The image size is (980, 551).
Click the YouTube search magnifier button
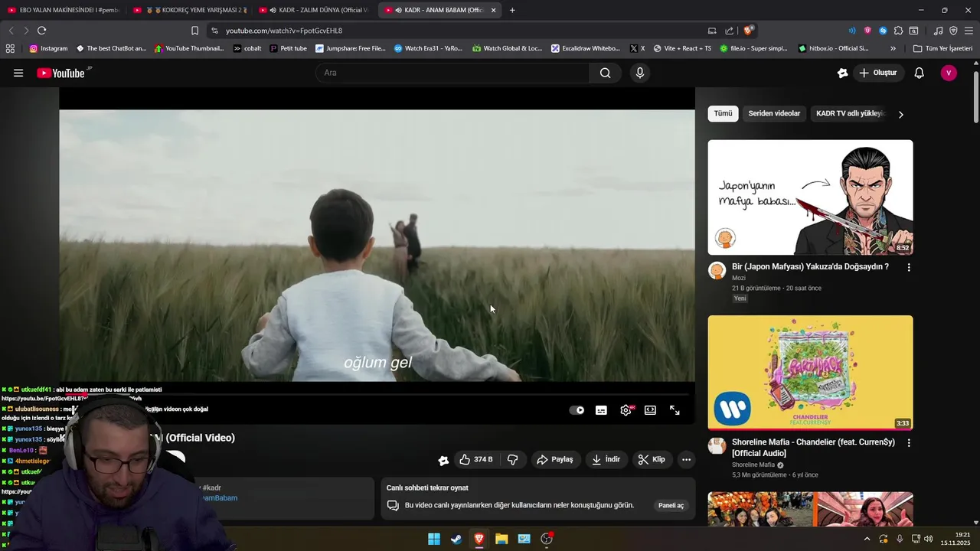click(605, 73)
